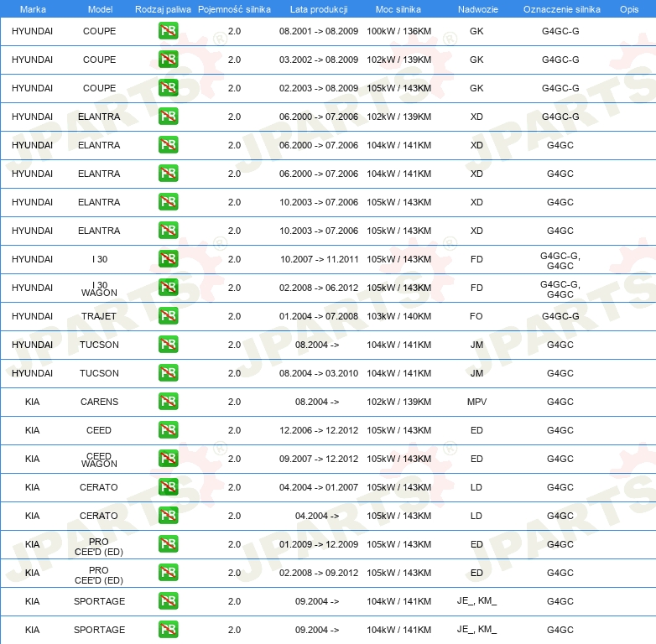Click fuel icon in Coupe 100kW row

168,31
